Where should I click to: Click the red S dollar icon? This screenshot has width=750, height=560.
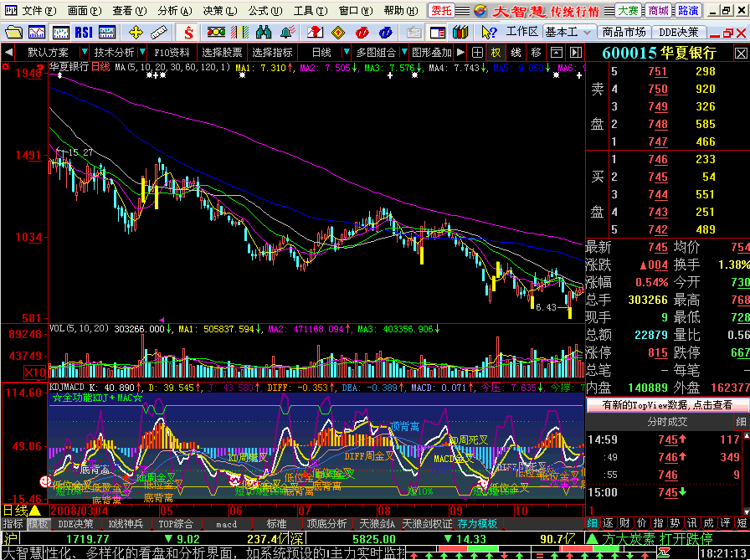point(188,33)
